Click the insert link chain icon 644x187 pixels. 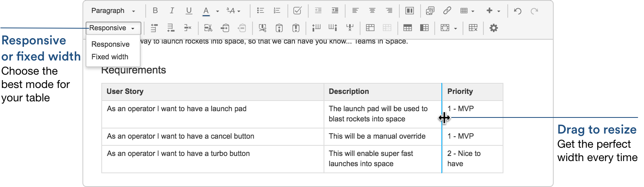tap(447, 11)
